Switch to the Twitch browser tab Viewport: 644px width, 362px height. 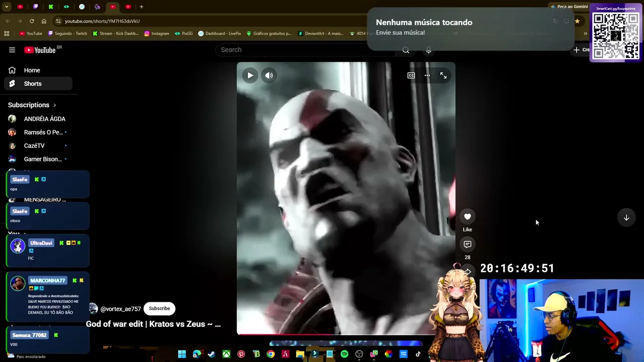coord(35,7)
